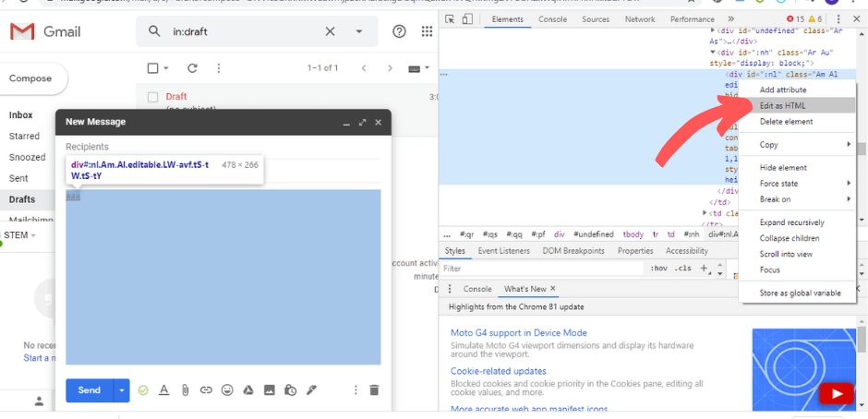Viewport: 868px width, 419px height.
Task: Attach files with the paperclip icon
Action: (x=185, y=390)
